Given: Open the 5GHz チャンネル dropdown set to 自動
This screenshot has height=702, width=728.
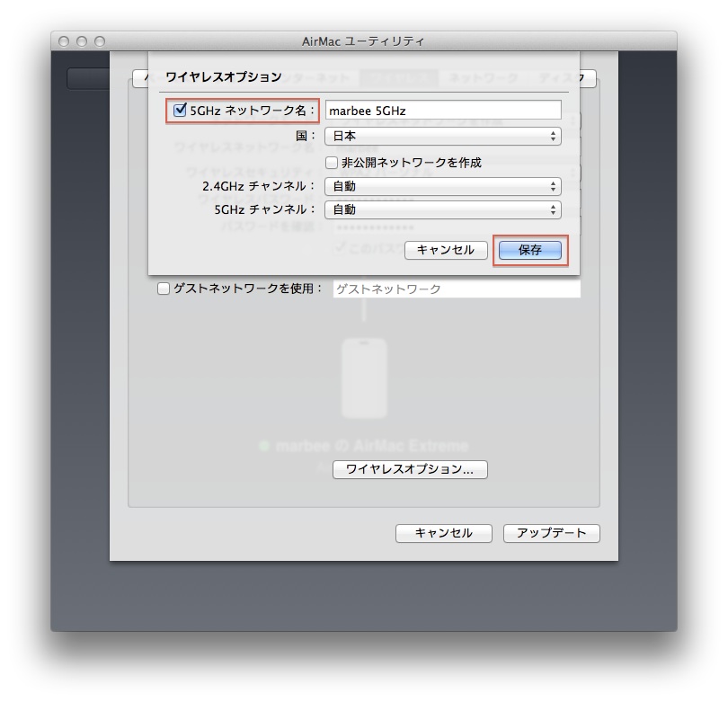Looking at the screenshot, I should point(443,211).
